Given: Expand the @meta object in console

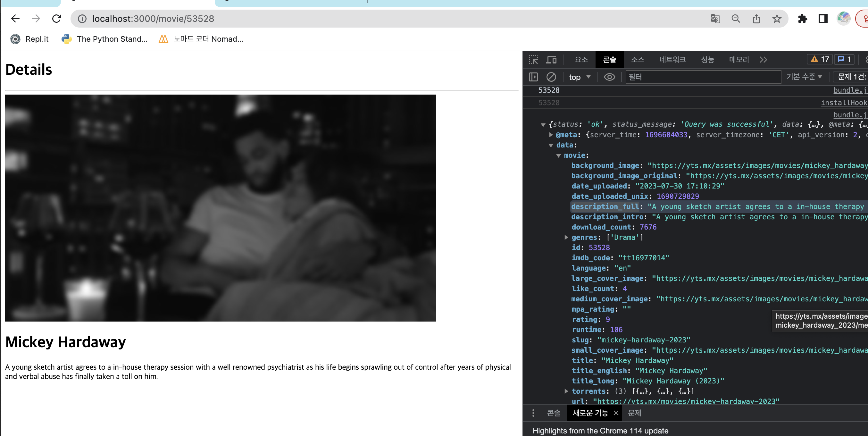Looking at the screenshot, I should (551, 135).
